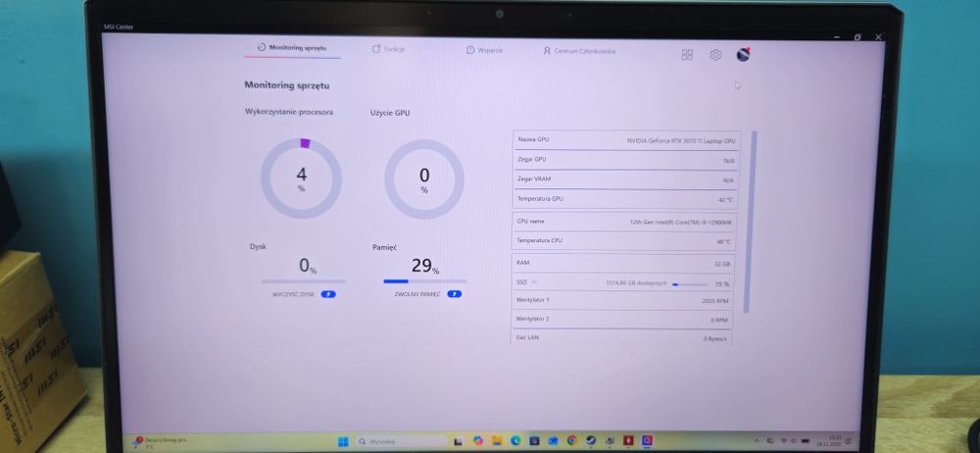
Task: Open the apps grid icon
Action: coord(687,55)
